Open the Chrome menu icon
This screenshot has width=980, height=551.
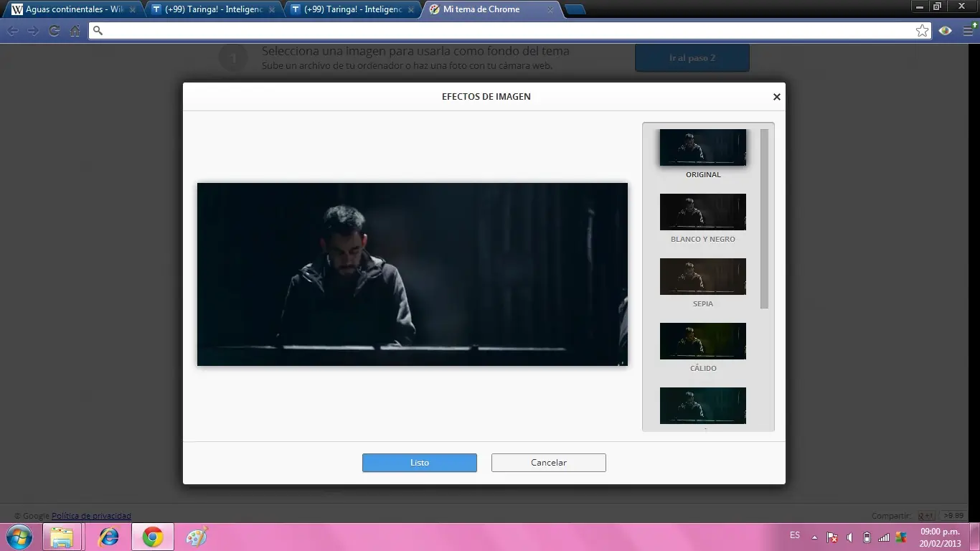click(x=969, y=31)
